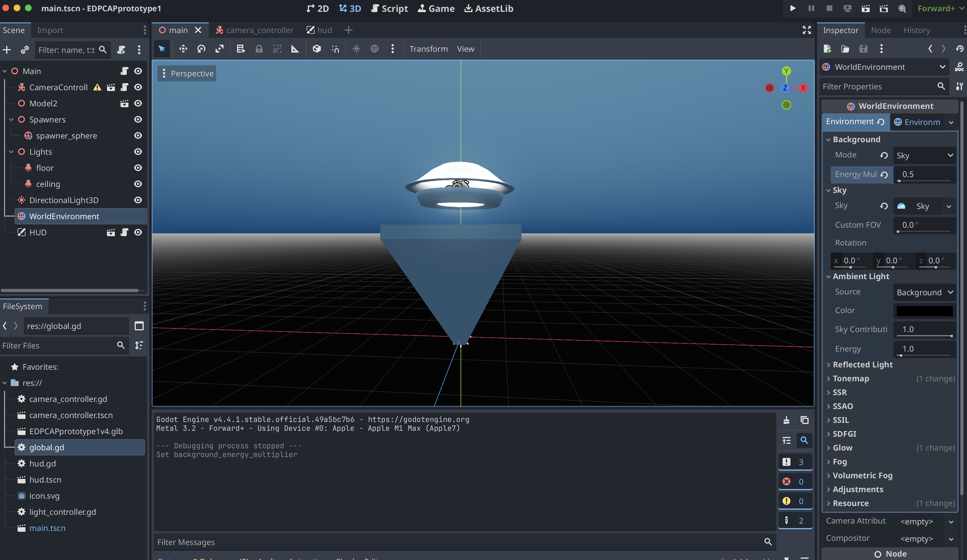The width and height of the screenshot is (967, 560).
Task: Open script attached to Main node
Action: [124, 71]
